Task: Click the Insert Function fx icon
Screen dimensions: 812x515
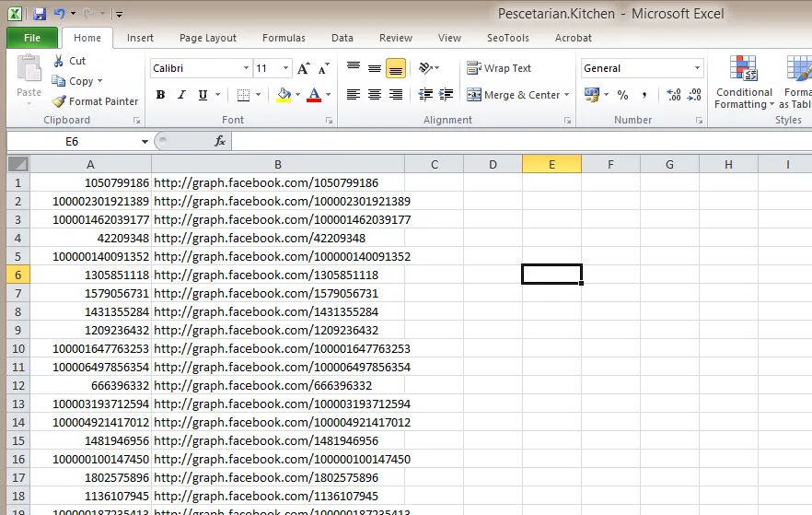Action: (x=219, y=141)
